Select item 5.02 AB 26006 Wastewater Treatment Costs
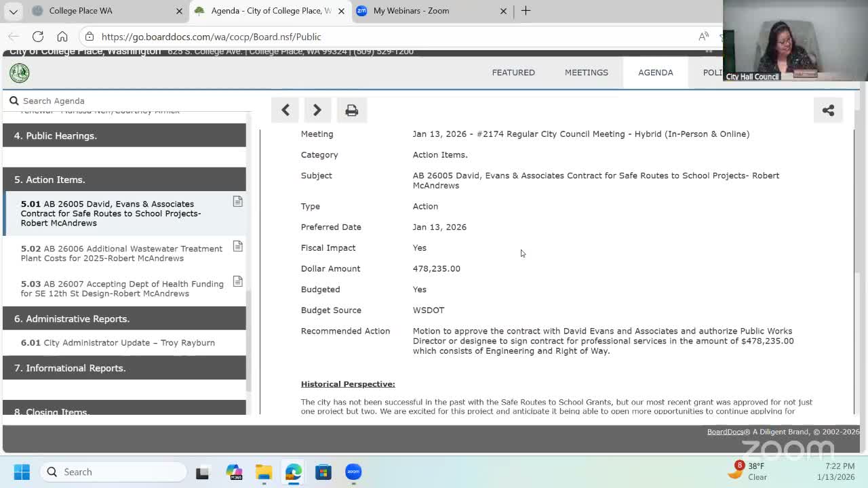Screen dimensions: 868x488 pyautogui.click(x=125, y=253)
